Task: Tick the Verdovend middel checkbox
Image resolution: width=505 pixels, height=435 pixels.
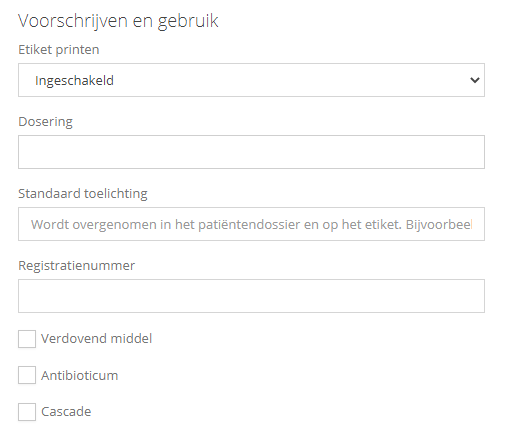Action: pyautogui.click(x=27, y=339)
